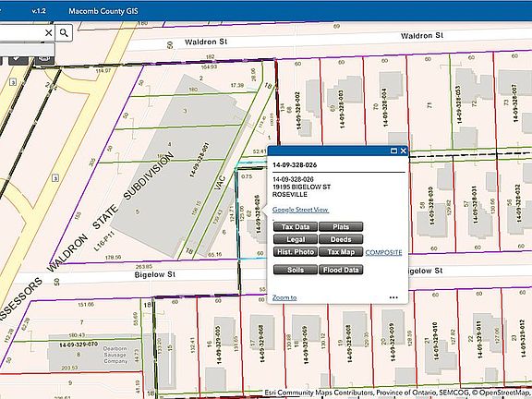532x399 pixels.
Task: Click the bold popup title 14-09-328-026
Action: (x=295, y=165)
